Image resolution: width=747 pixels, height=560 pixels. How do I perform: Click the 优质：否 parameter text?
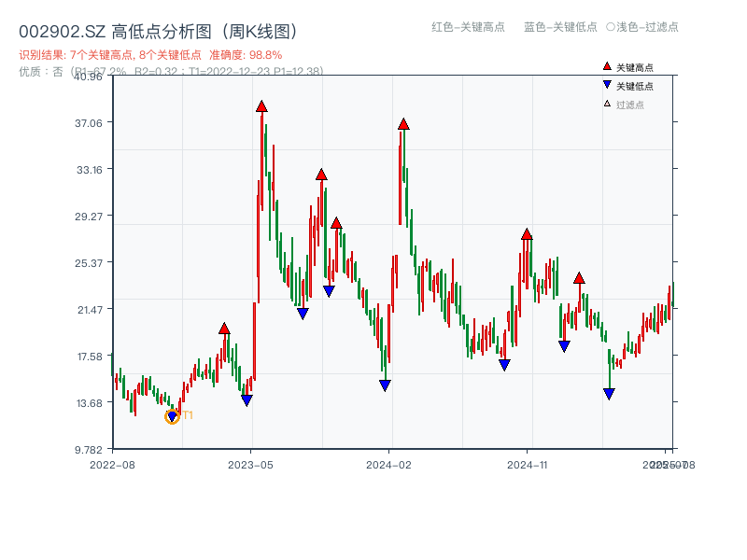(42, 70)
